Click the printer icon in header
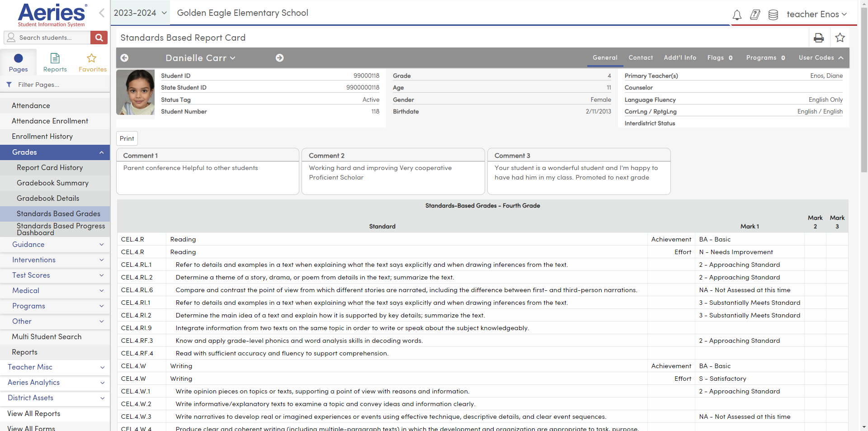 click(x=819, y=38)
